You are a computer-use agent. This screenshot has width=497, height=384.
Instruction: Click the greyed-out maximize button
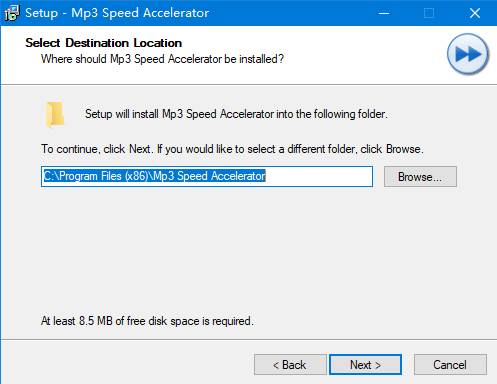429,13
